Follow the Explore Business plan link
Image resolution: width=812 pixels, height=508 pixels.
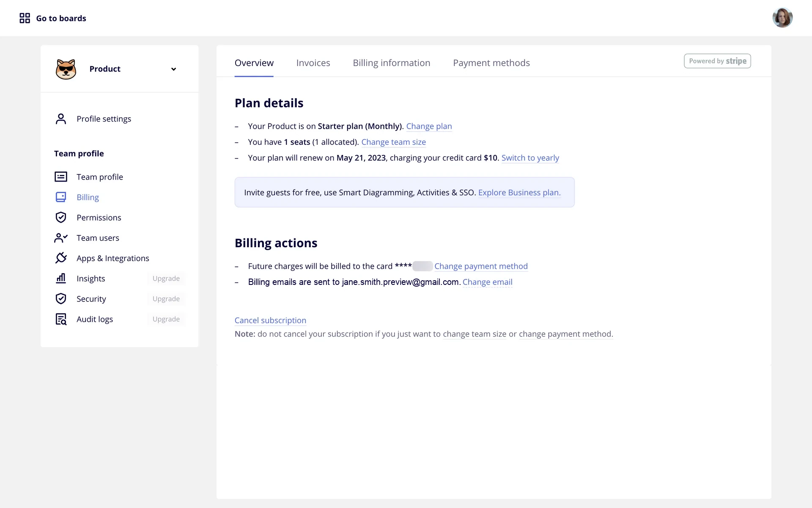(x=519, y=193)
